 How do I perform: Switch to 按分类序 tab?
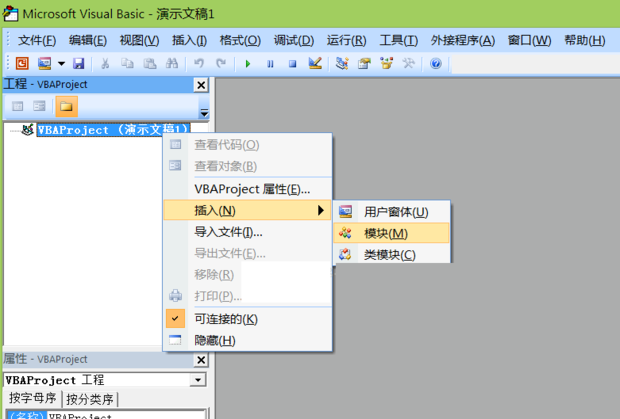tap(90, 399)
